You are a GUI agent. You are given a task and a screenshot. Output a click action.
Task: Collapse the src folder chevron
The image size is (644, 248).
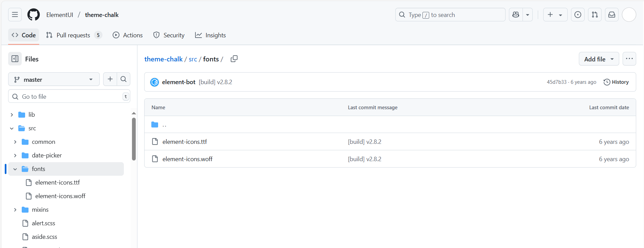(12, 128)
